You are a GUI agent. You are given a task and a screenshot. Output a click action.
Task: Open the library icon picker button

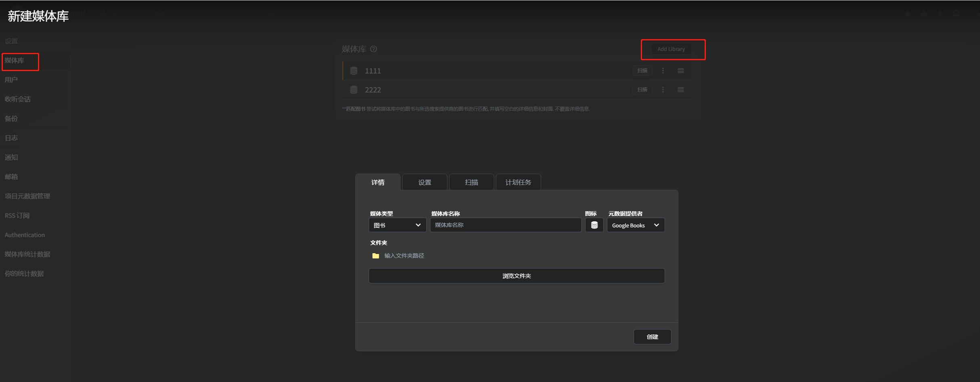[x=594, y=225]
